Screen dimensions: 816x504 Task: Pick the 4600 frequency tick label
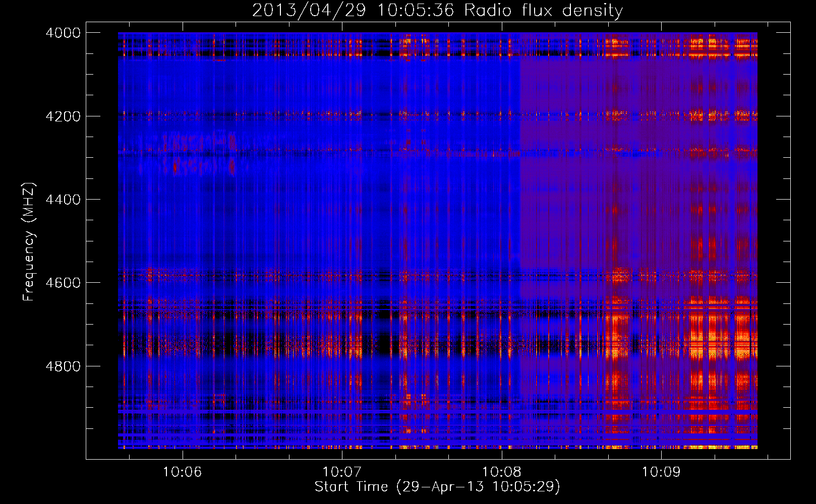[x=63, y=283]
